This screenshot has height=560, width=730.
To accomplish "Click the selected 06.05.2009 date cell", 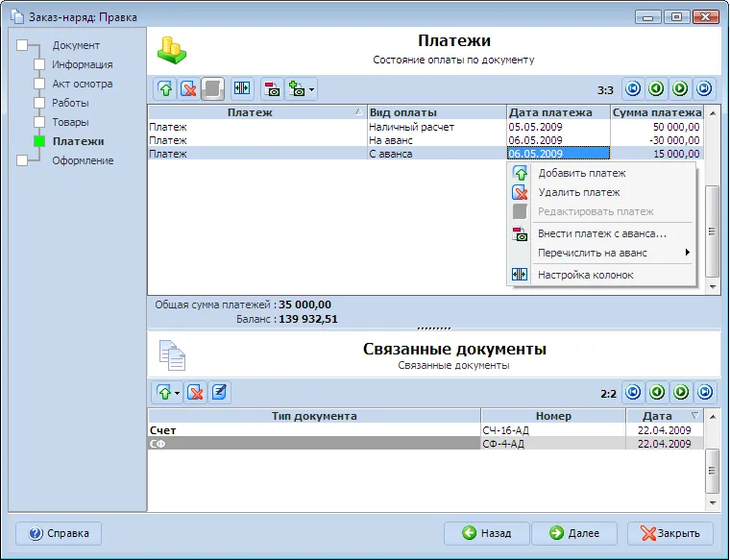I will [558, 154].
